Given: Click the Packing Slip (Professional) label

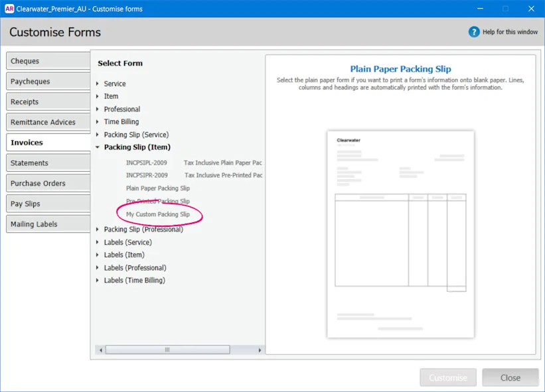Looking at the screenshot, I should [143, 229].
